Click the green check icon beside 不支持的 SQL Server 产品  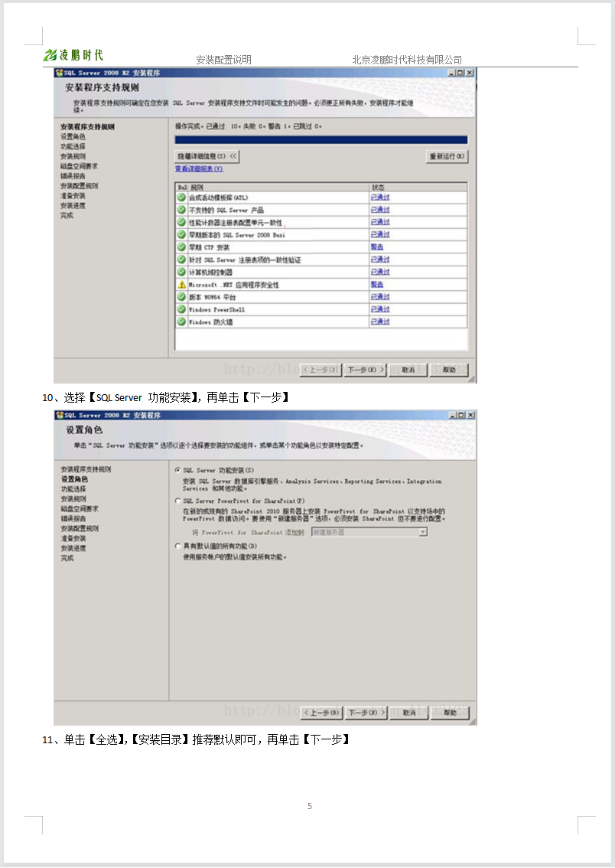[181, 210]
